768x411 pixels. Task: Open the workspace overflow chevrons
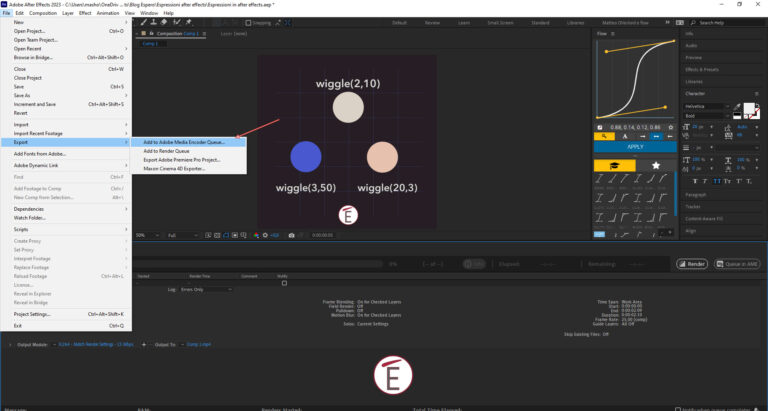tap(667, 23)
